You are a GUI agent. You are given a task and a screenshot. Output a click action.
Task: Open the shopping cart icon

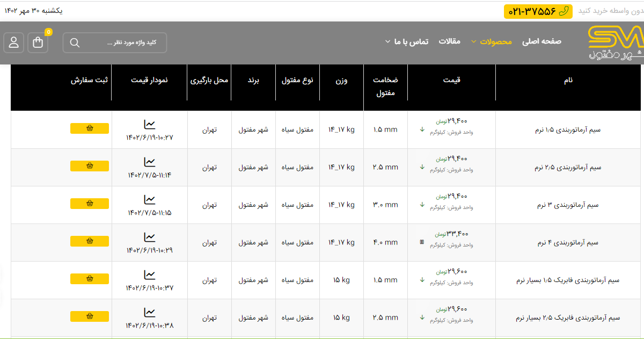[x=38, y=43]
